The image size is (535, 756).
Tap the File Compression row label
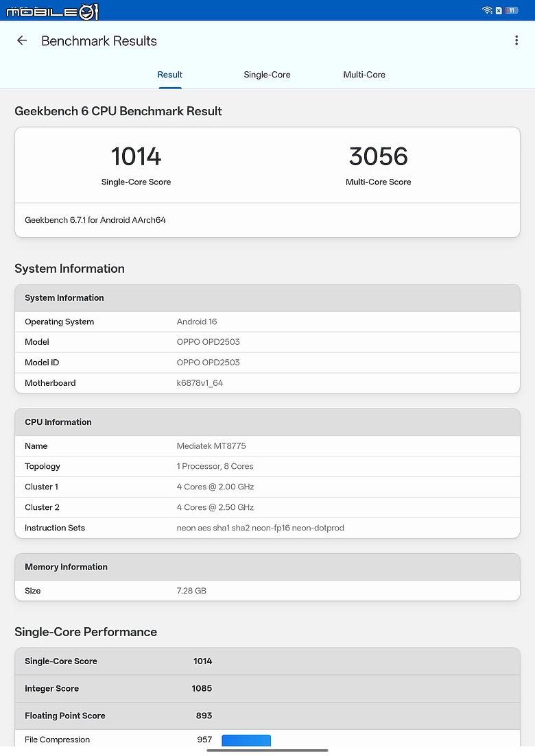coord(57,740)
